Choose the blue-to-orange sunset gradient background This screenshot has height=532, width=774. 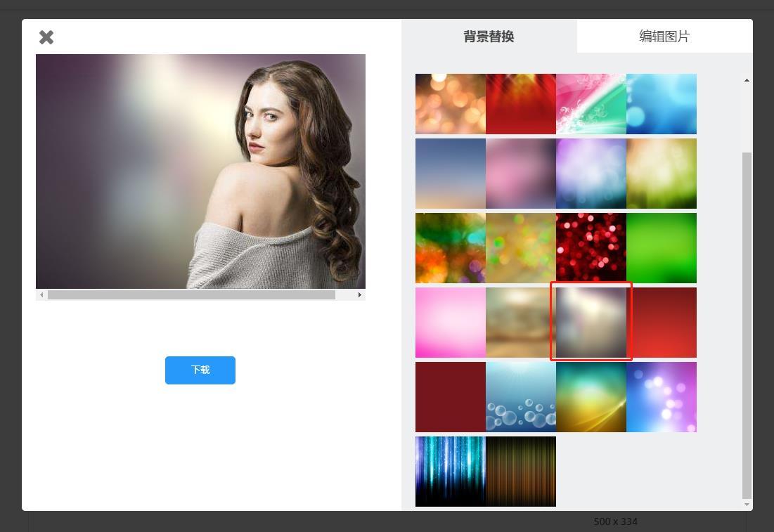coord(451,174)
